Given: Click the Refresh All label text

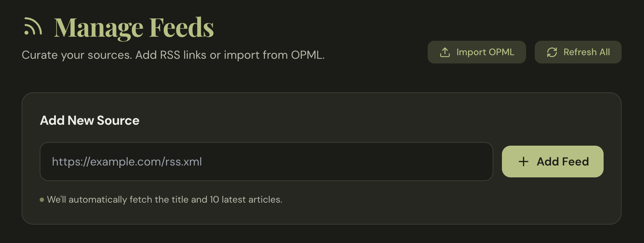Looking at the screenshot, I should click(x=587, y=52).
